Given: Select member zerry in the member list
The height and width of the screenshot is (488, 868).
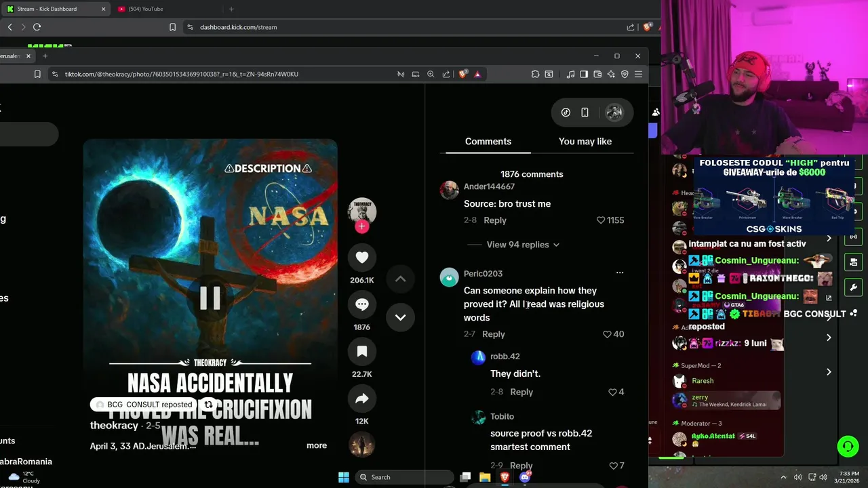Looking at the screenshot, I should [726, 401].
